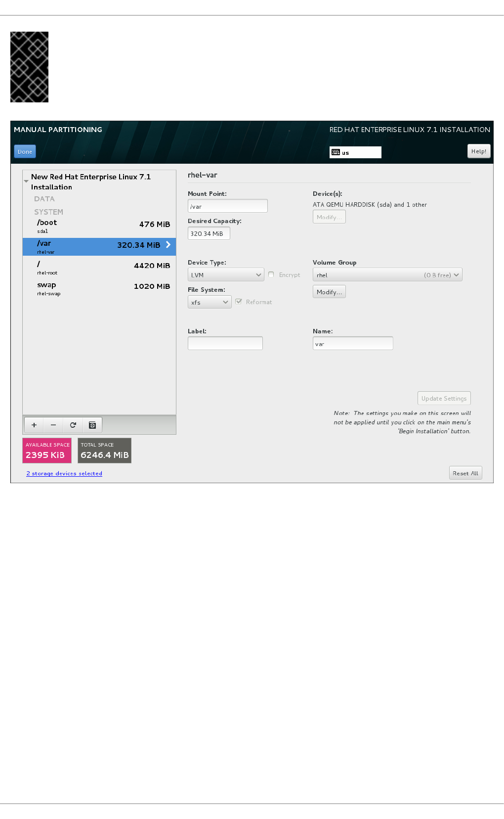The width and height of the screenshot is (504, 819).
Task: Click the us keyboard layout indicator
Action: click(x=355, y=152)
